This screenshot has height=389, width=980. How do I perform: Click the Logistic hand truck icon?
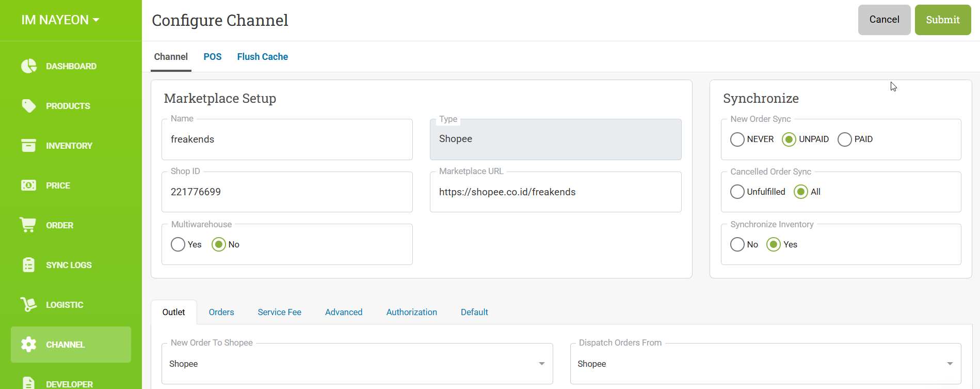point(28,305)
